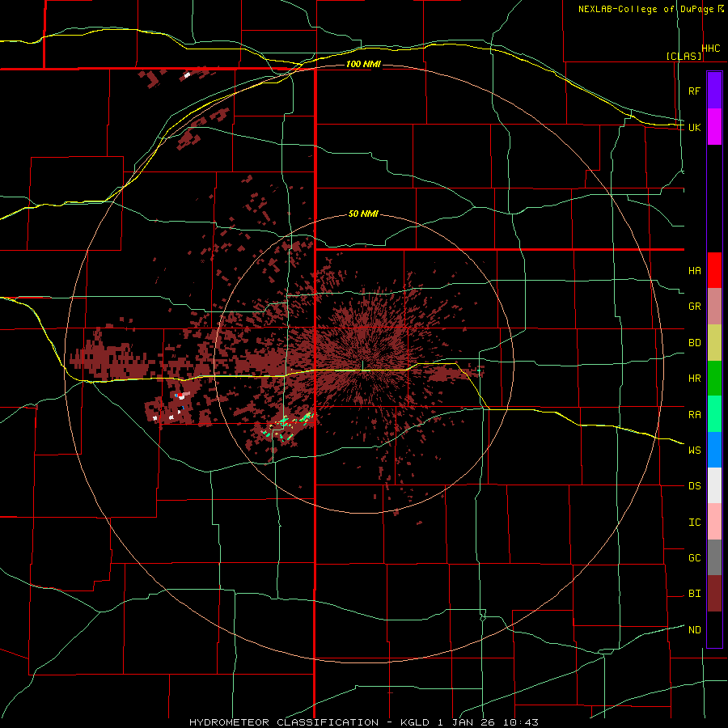
Task: Click the WS blue legend swatch
Action: pyautogui.click(x=714, y=450)
